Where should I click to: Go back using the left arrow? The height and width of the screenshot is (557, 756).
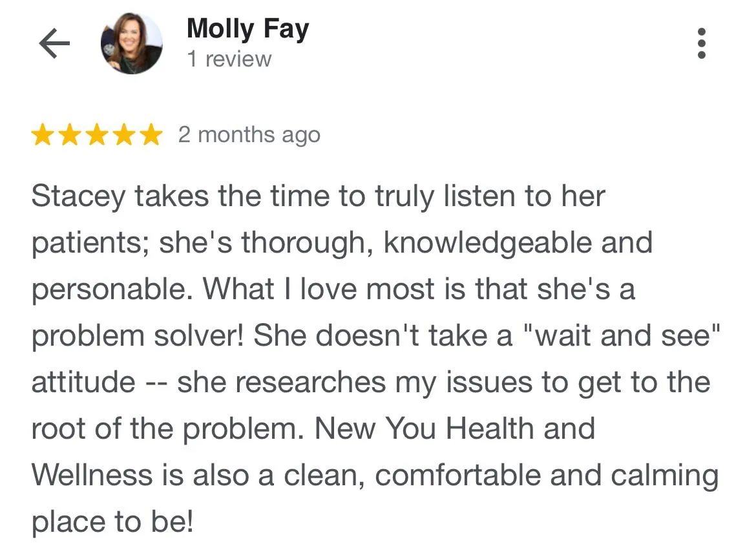pyautogui.click(x=54, y=44)
